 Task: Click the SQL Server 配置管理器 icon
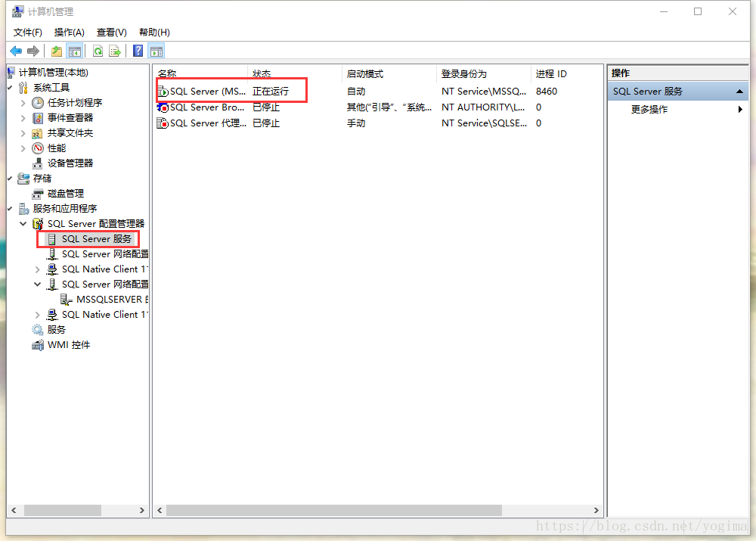tap(38, 224)
